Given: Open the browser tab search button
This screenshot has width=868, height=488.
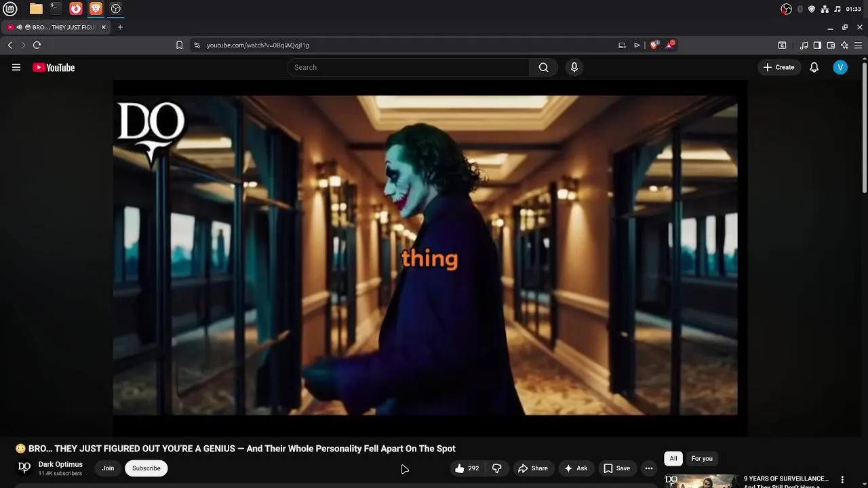Looking at the screenshot, I should (782, 45).
